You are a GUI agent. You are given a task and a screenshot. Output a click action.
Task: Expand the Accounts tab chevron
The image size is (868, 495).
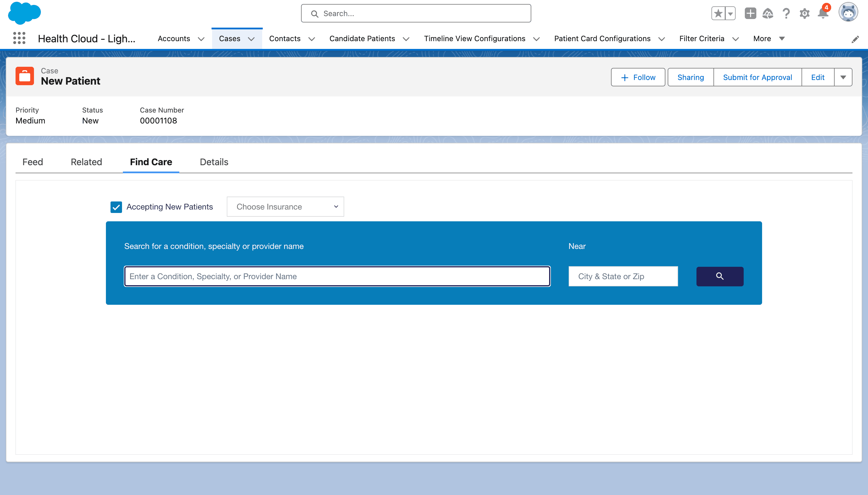pos(201,39)
